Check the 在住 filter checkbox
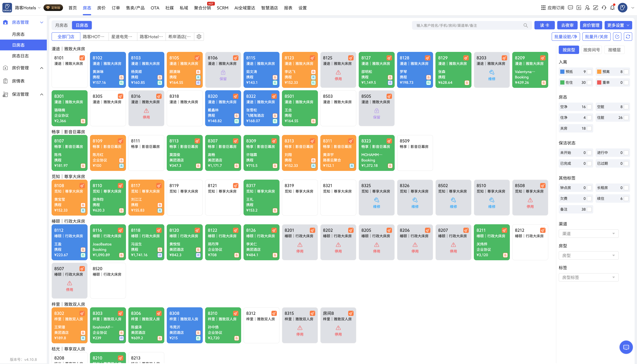637x364 pixels. 589,82
